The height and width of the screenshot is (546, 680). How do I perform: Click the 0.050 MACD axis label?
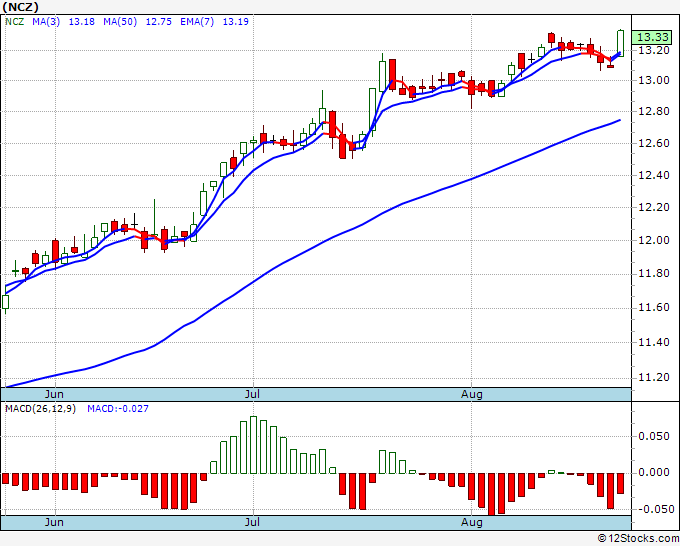coord(654,436)
